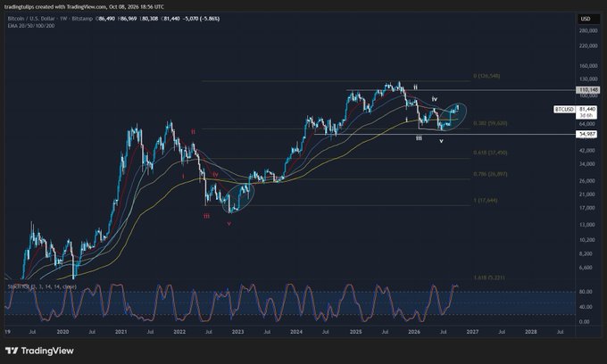Click the 13,000 price axis label
This screenshot has width=607, height=364.
(587, 225)
